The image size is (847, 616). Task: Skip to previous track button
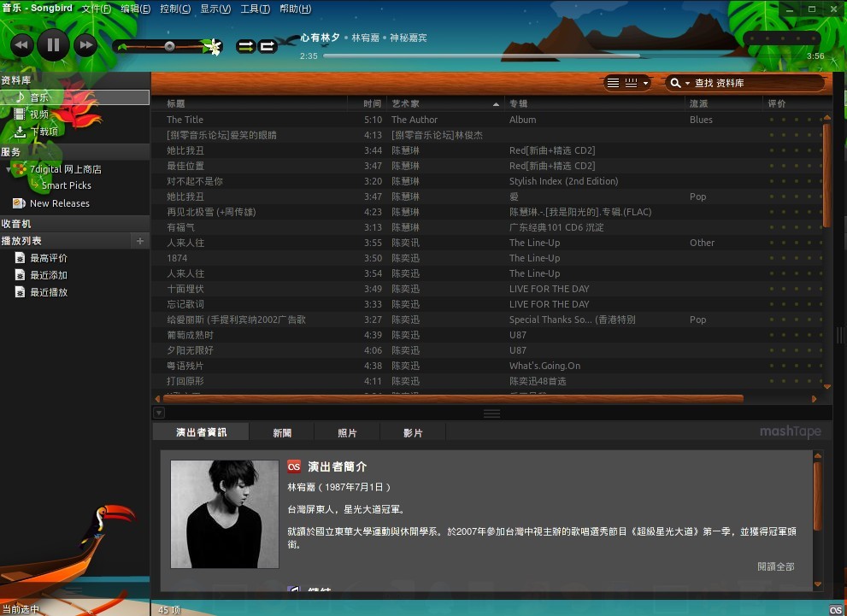pos(21,44)
